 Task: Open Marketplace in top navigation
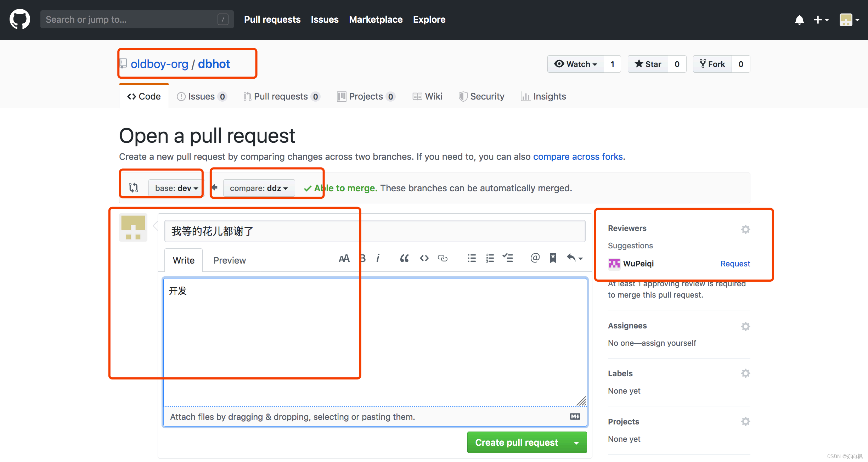(x=376, y=19)
